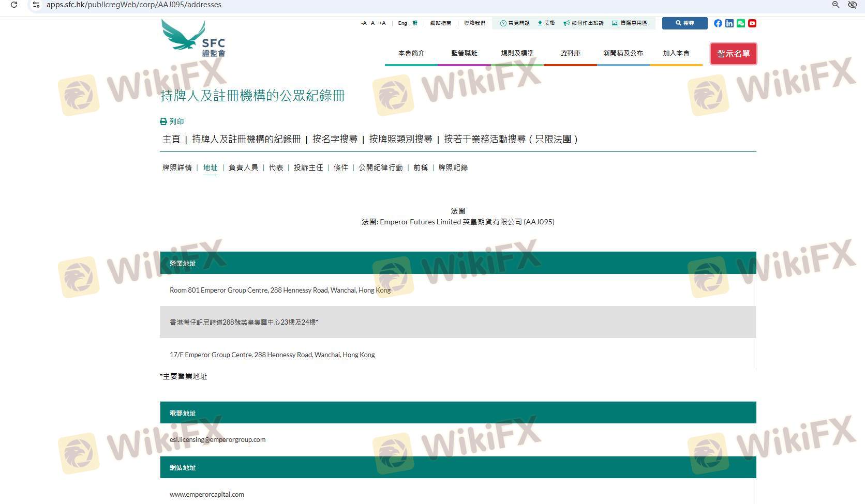Click the printer icon beside 列印
Image resolution: width=865 pixels, height=504 pixels.
click(163, 121)
